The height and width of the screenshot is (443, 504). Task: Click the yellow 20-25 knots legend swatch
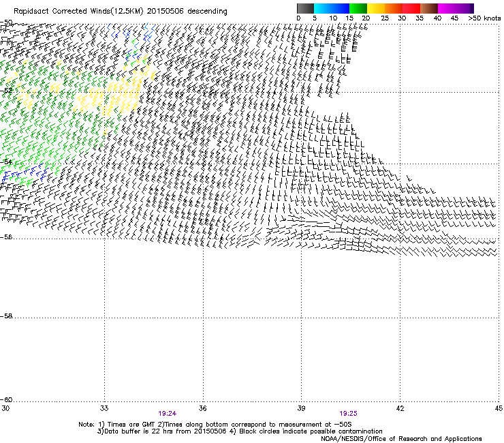pyautogui.click(x=376, y=8)
